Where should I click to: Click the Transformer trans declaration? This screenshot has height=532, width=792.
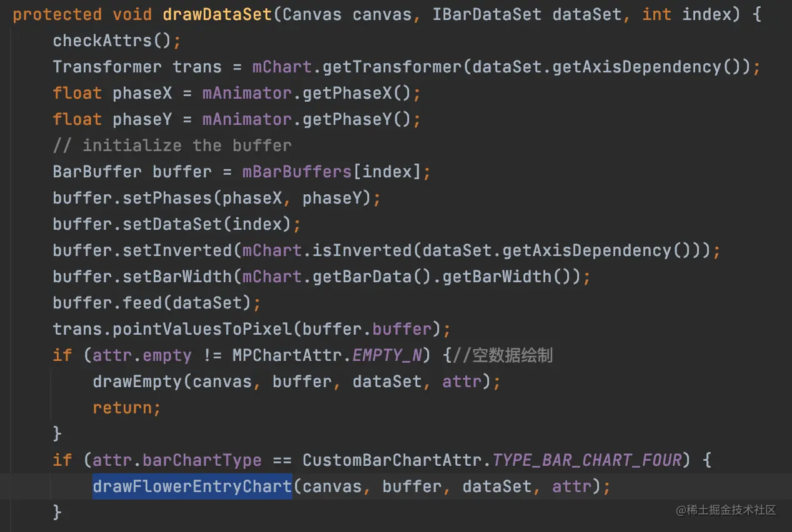137,67
